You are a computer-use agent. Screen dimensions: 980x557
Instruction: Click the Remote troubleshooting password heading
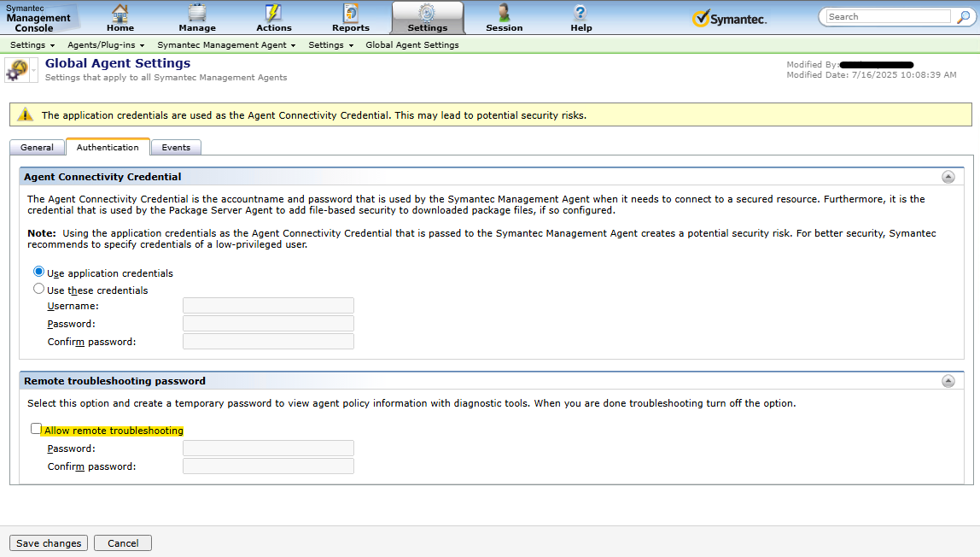[x=114, y=381]
